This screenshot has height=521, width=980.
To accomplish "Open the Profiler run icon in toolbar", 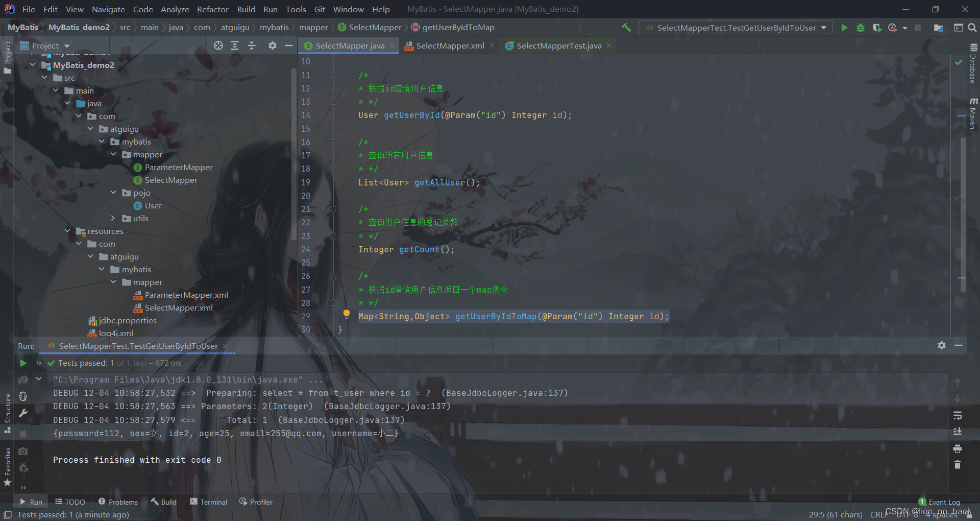I will (893, 28).
